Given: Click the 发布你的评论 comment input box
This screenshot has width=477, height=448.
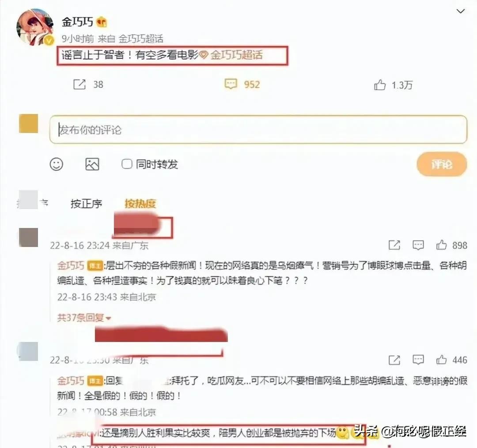Looking at the screenshot, I should pos(258,129).
